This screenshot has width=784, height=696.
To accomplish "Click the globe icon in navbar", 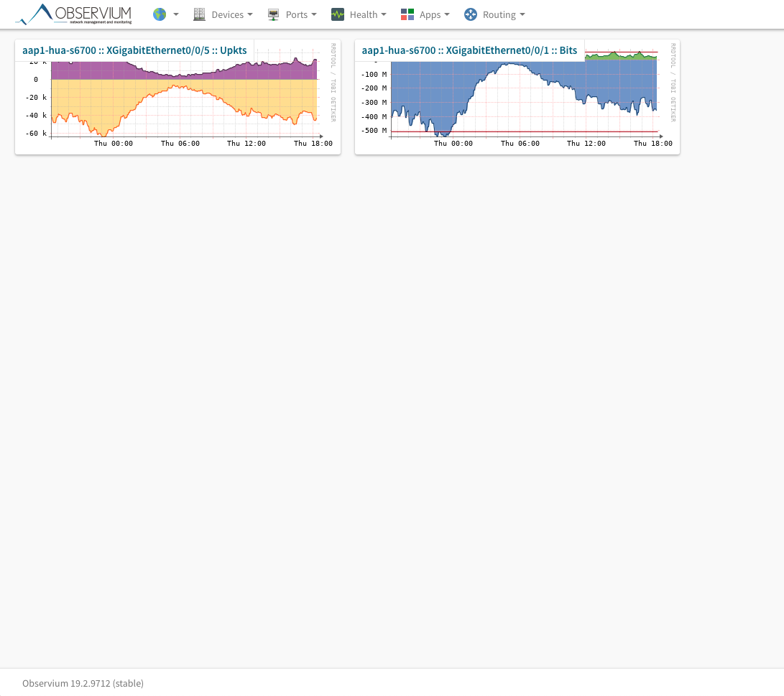I will click(160, 14).
